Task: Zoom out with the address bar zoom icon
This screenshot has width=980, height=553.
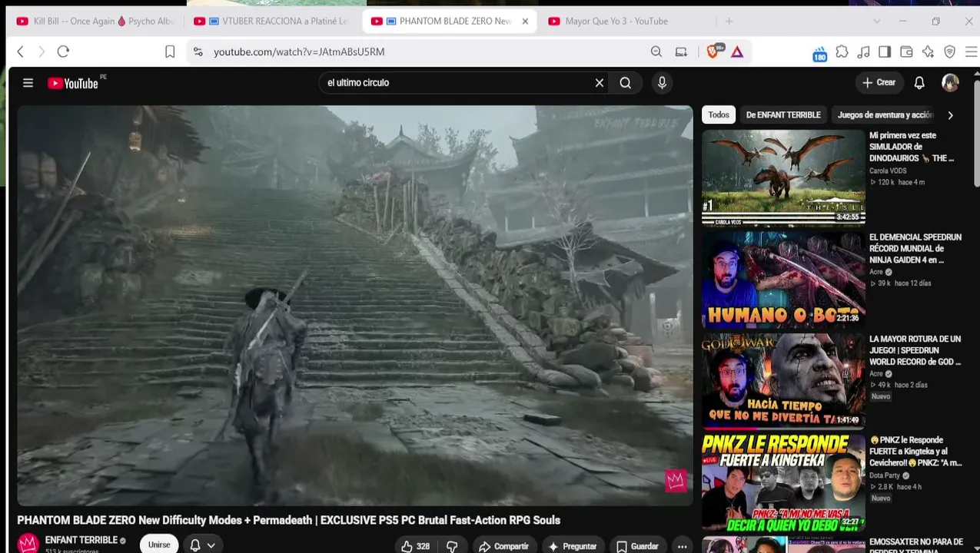Action: pos(656,51)
